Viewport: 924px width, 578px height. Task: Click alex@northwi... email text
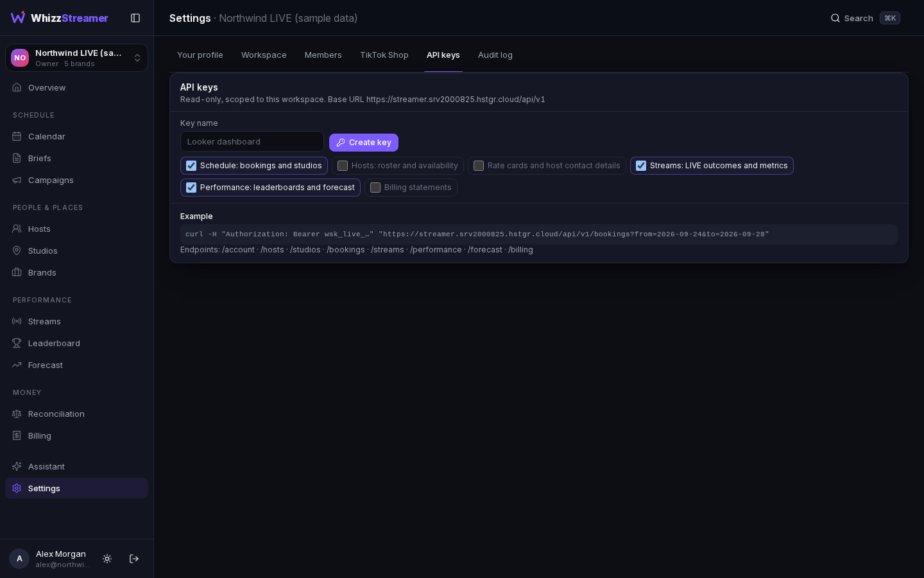[62, 565]
